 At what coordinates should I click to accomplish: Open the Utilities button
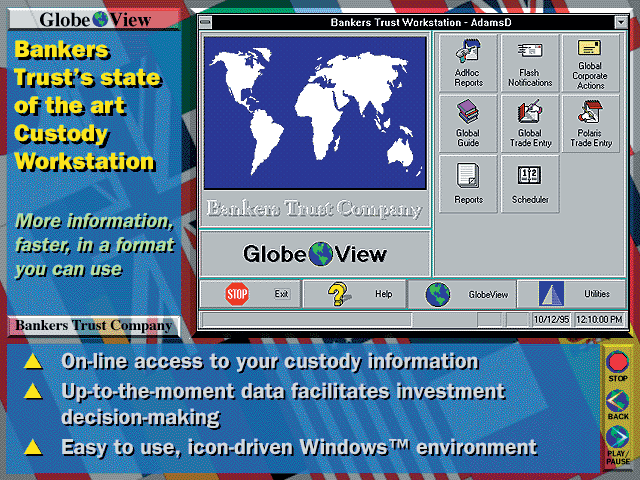pyautogui.click(x=576, y=294)
